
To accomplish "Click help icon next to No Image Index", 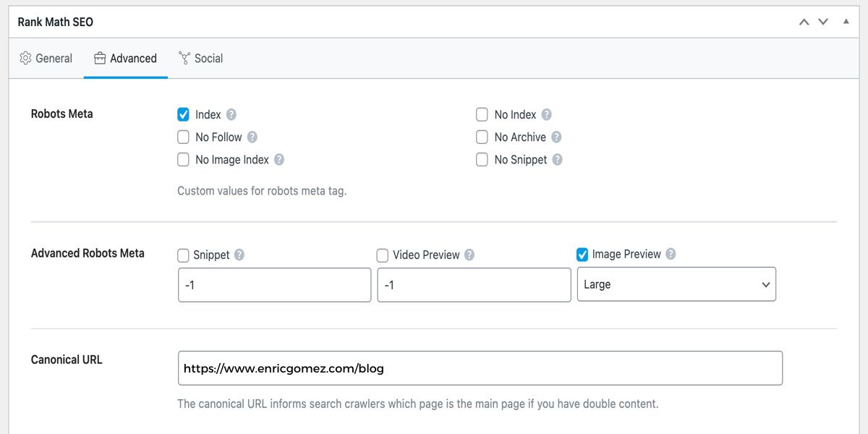I will pyautogui.click(x=278, y=159).
